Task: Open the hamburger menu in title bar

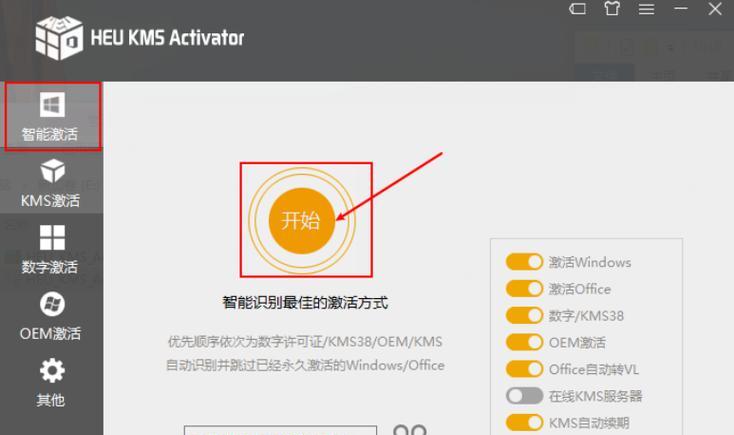Action: pyautogui.click(x=646, y=8)
